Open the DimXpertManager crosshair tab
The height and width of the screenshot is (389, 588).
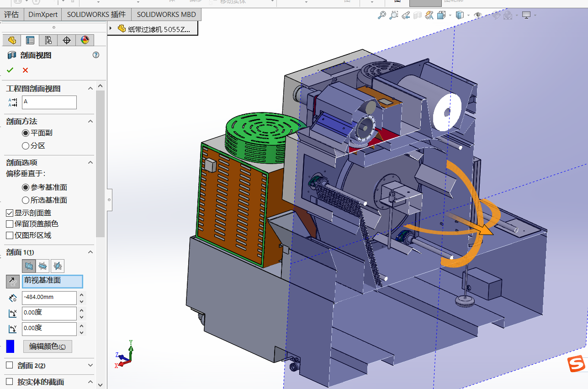point(67,40)
